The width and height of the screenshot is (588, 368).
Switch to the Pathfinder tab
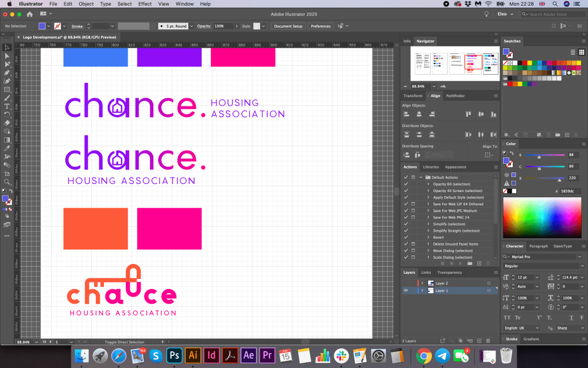click(x=455, y=96)
